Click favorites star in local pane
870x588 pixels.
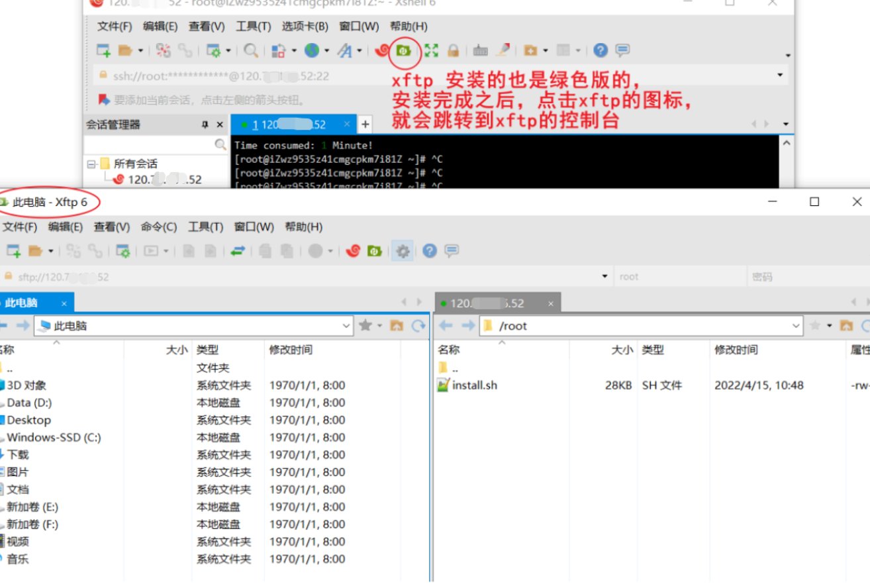pos(365,326)
